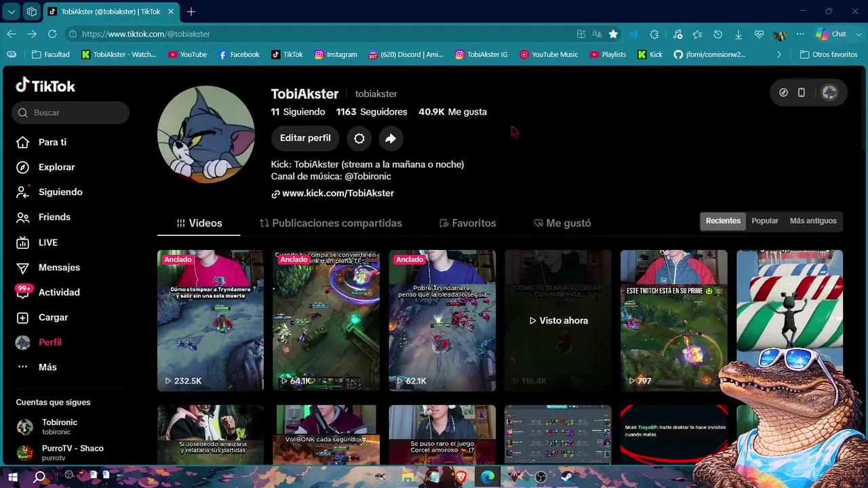Open video 'ESTE TWITCH ESTÁ EN SU PRIME'
The width and height of the screenshot is (868, 488).
click(674, 321)
